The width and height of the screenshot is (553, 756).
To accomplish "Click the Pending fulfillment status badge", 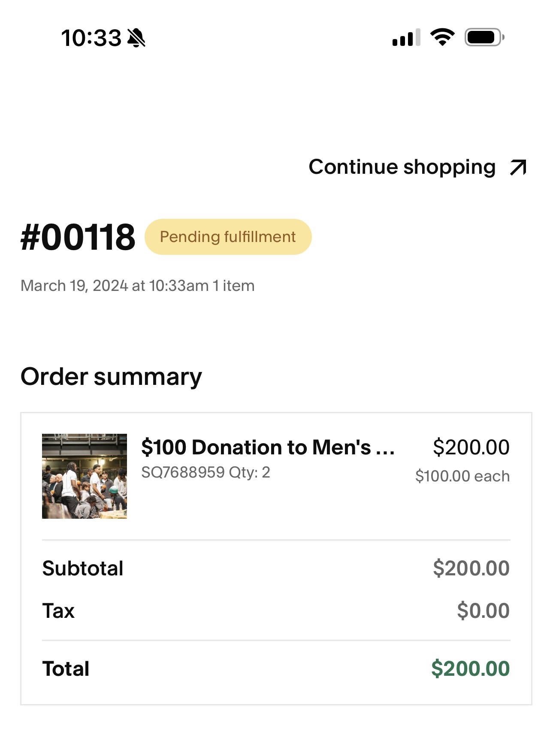I will [228, 237].
